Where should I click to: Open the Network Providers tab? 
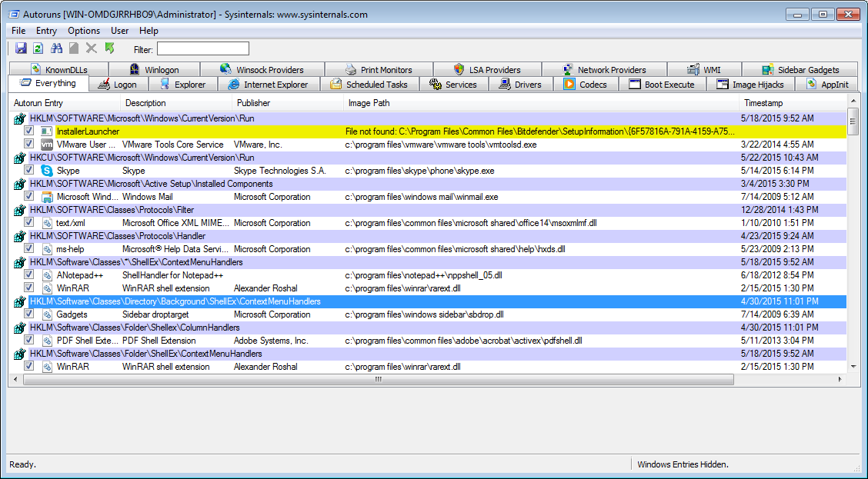(605, 70)
